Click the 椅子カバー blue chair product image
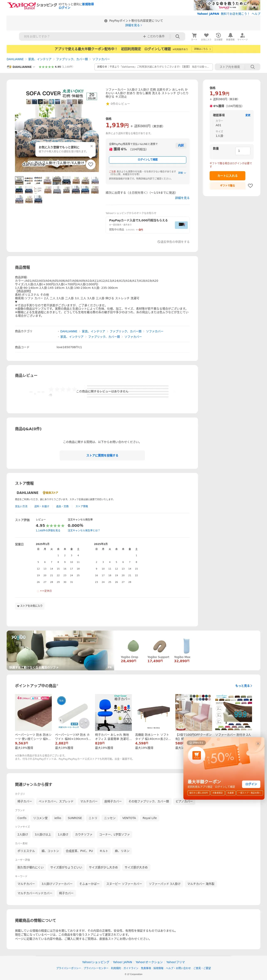The height and width of the screenshot is (980, 267). tap(113, 712)
